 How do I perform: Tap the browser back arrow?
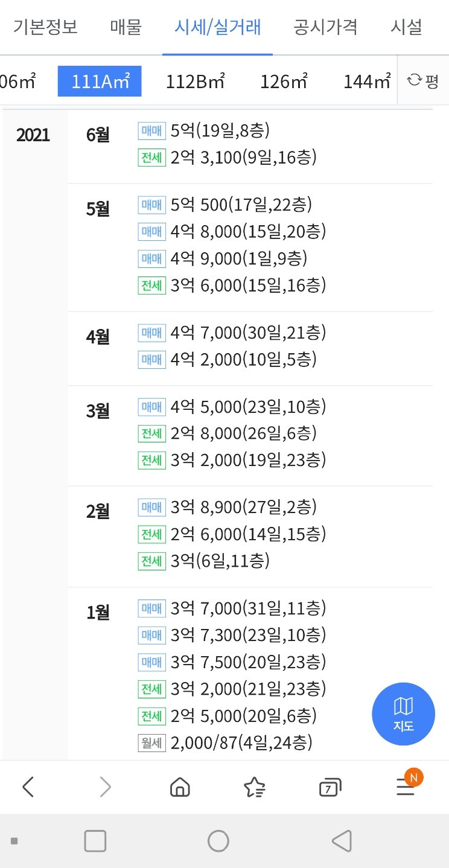click(28, 787)
